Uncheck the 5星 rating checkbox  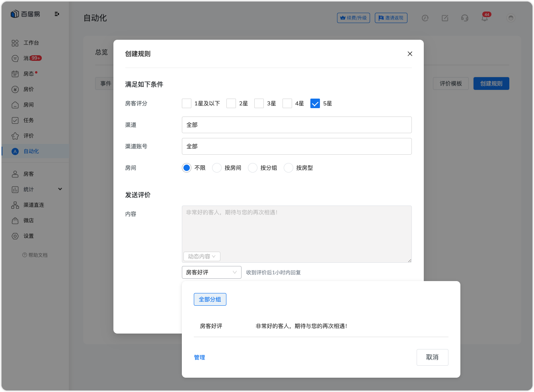click(x=315, y=103)
